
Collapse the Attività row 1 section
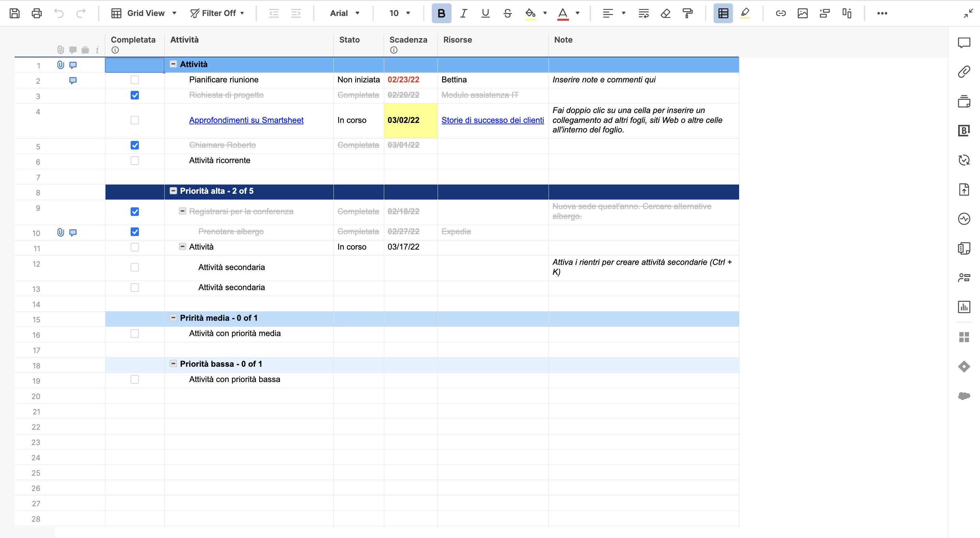[x=173, y=64]
